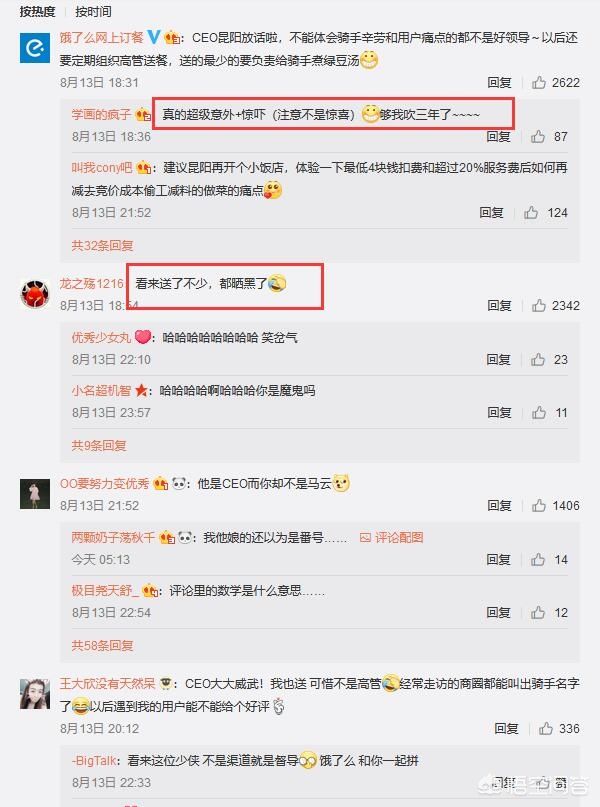Switch to 按时间 sorting tab
The image size is (600, 807).
pyautogui.click(x=93, y=11)
